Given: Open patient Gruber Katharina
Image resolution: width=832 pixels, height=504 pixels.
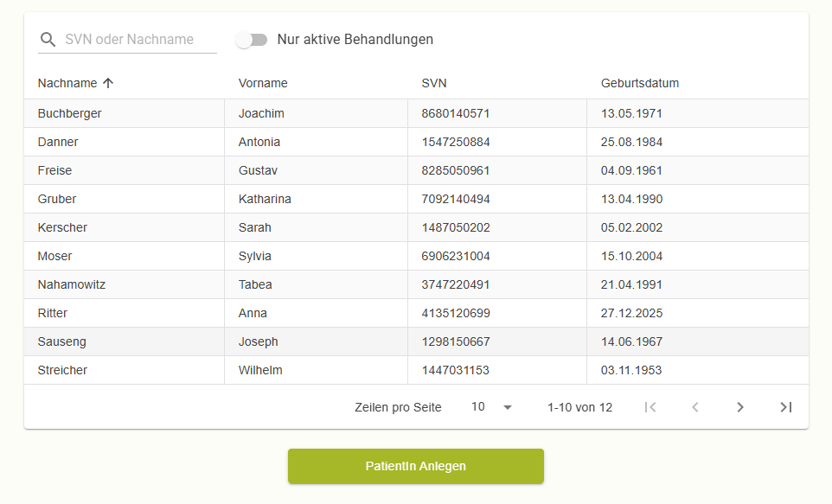Looking at the screenshot, I should pos(259,199).
